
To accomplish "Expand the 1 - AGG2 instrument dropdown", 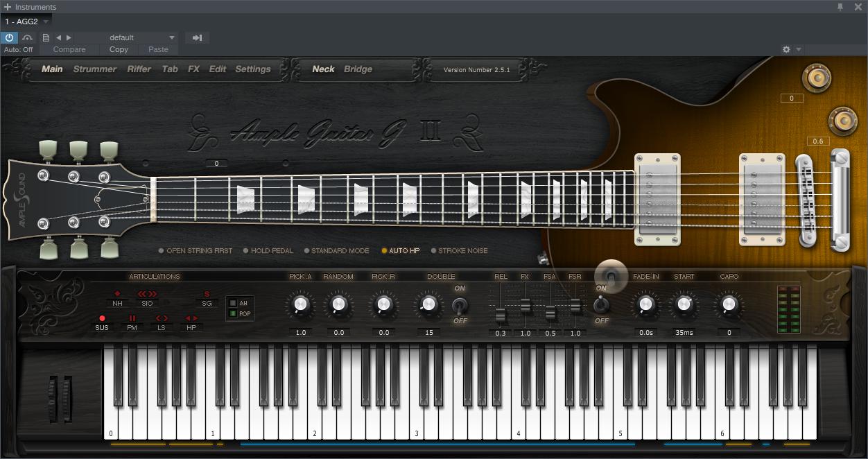I will pos(46,21).
